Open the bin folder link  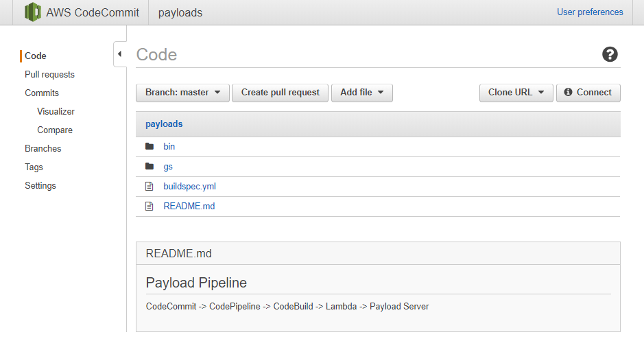tap(169, 146)
